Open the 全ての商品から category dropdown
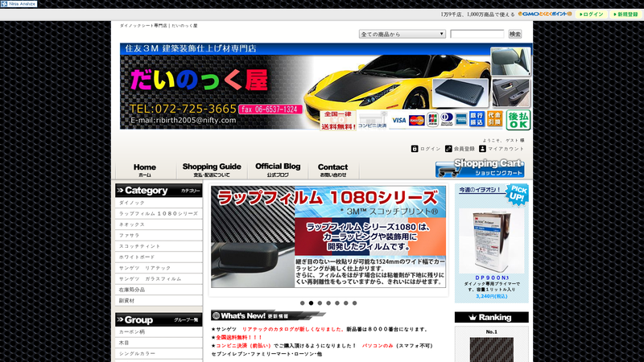The image size is (644, 362). (x=402, y=34)
